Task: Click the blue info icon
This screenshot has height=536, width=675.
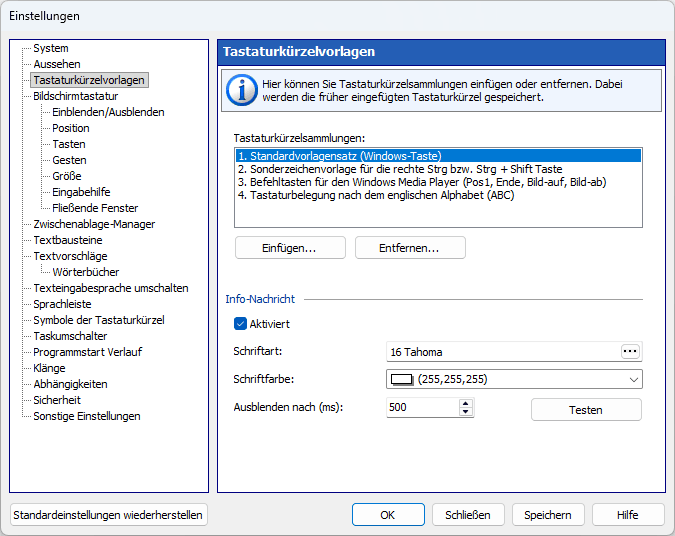Action: tap(242, 90)
